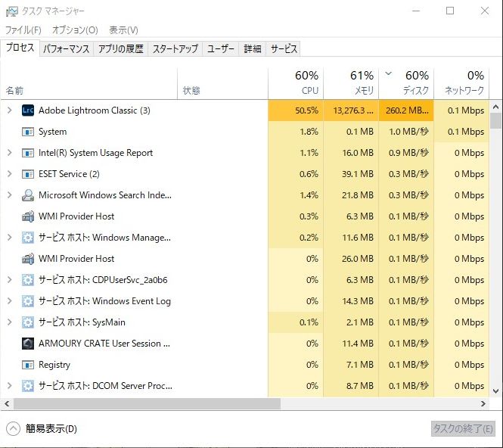Open the 表示(V) menu
This screenshot has height=448, width=503.
[123, 30]
